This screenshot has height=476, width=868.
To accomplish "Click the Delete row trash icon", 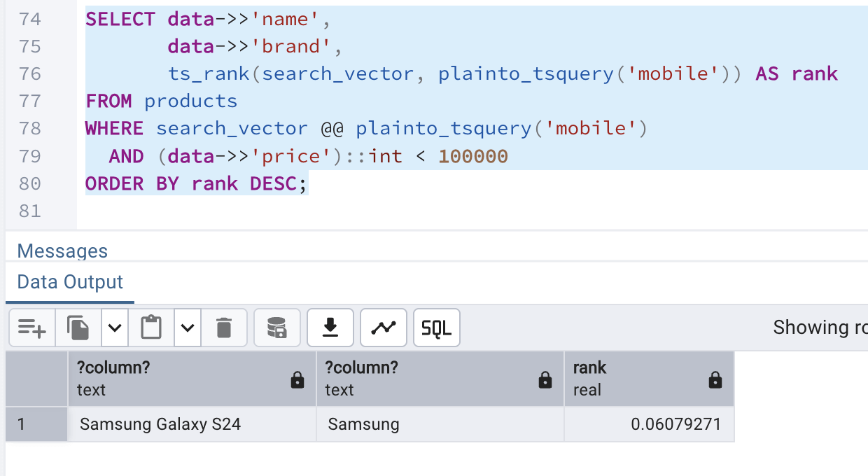I will coord(224,328).
